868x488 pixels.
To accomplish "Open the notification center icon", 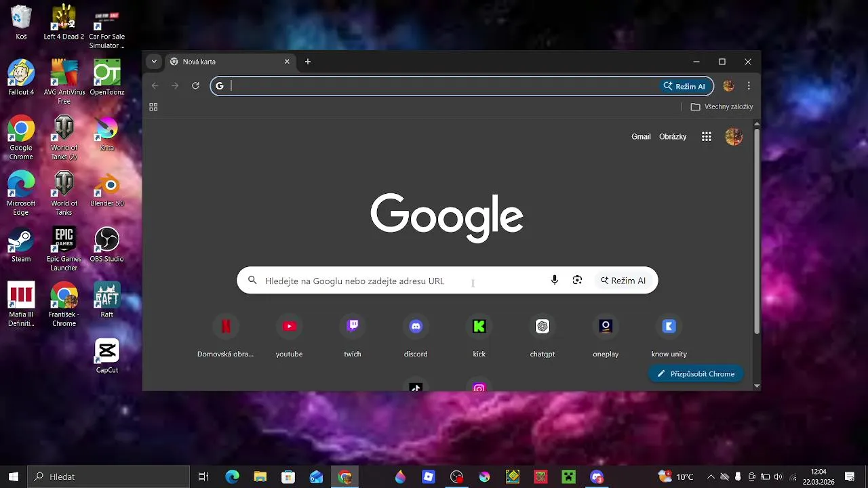I will click(850, 476).
